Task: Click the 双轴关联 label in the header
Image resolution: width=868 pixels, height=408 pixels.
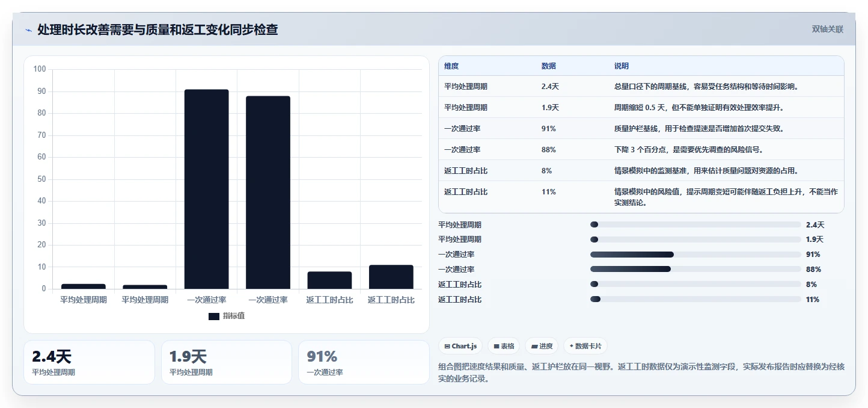Action: 828,29
